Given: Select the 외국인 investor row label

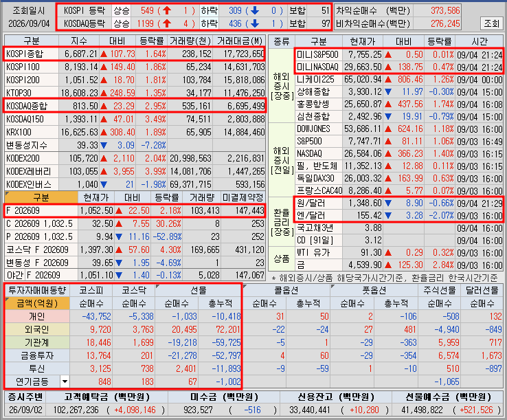Looking at the screenshot, I should coord(37,329).
